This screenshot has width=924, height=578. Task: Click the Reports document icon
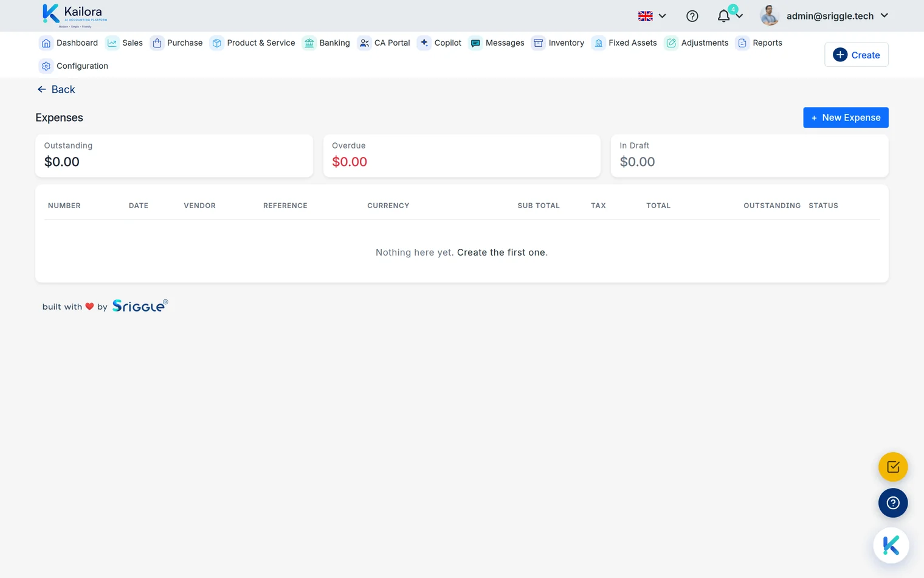point(742,43)
